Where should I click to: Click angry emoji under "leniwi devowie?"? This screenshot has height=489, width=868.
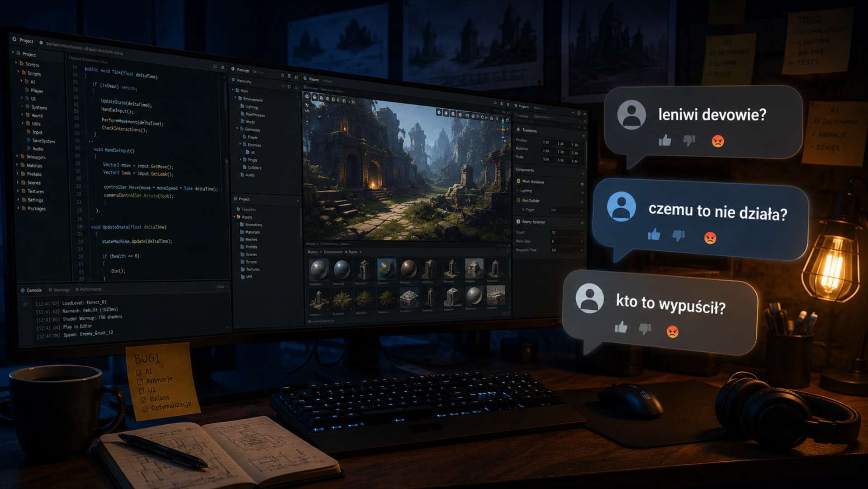point(718,141)
